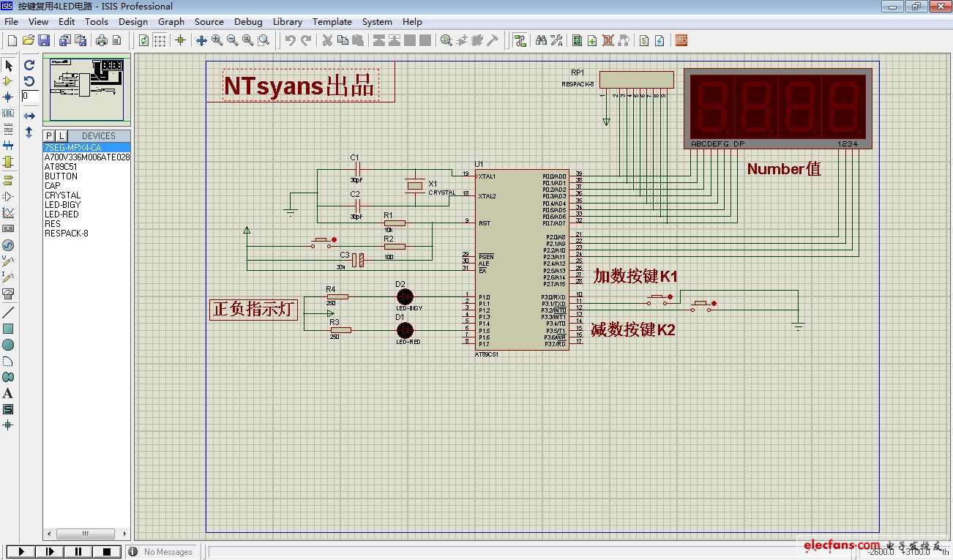Click the Rotate Clockwise icon
Viewport: 953px width, 560px height.
(x=29, y=64)
